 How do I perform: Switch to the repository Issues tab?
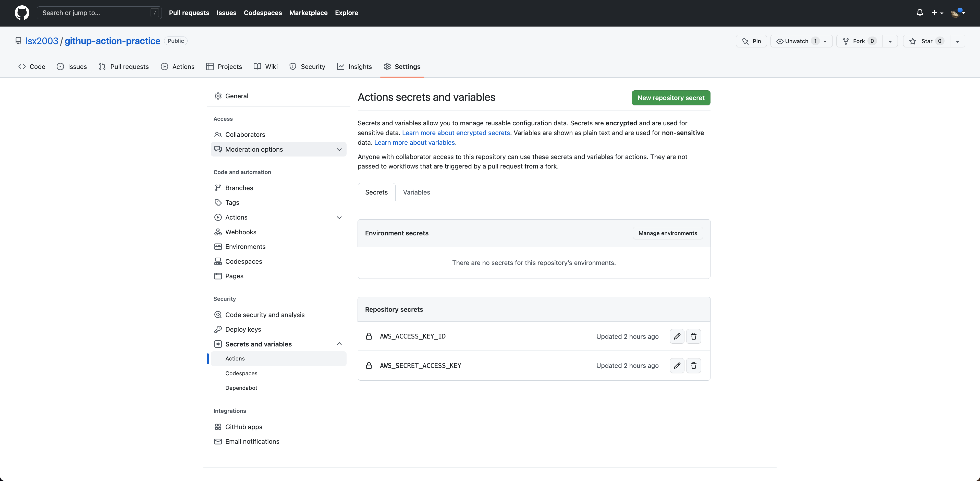point(71,67)
